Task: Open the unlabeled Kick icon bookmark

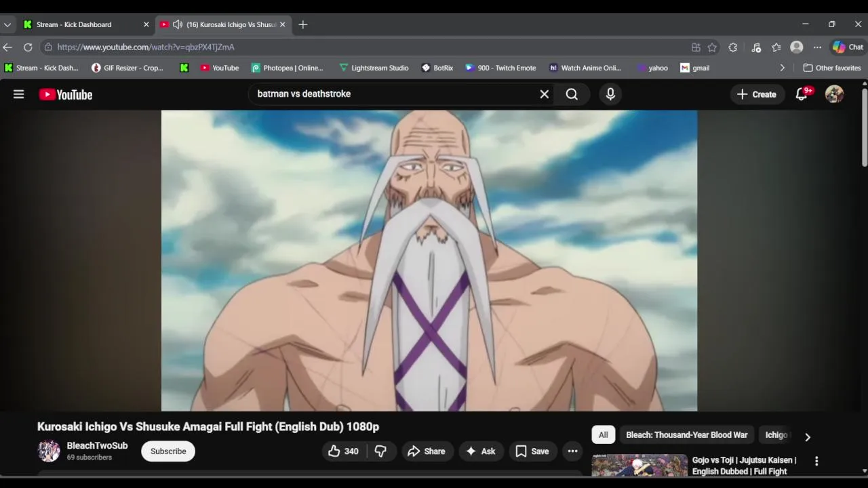Action: pos(184,68)
